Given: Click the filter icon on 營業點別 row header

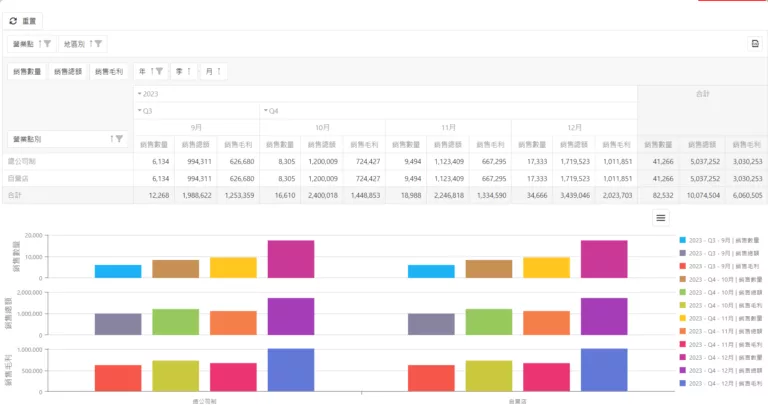Looking at the screenshot, I should pos(119,138).
